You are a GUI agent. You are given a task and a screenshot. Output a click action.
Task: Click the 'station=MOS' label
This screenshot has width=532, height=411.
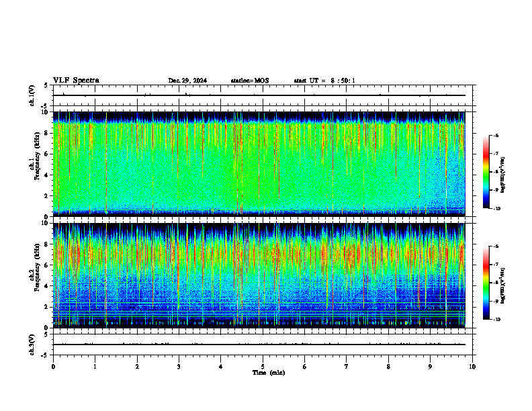coord(250,81)
